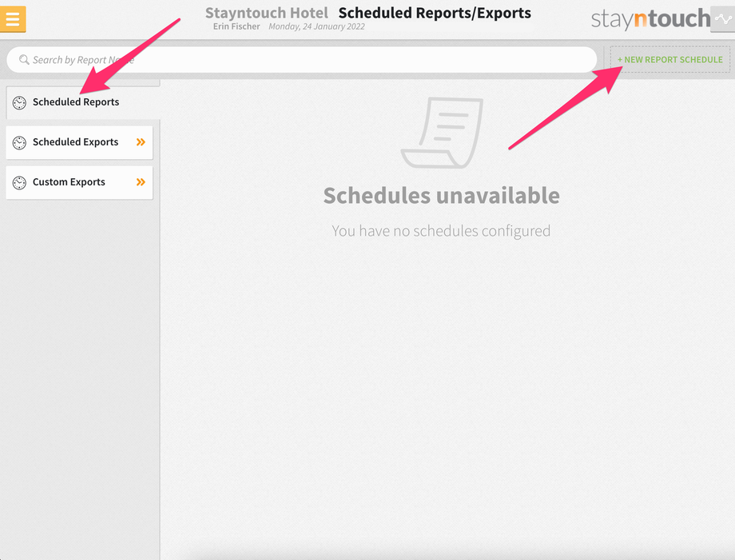Screen dimensions: 735x560
Task: Click the date Monday, 24 January 2022
Action: [x=316, y=26]
